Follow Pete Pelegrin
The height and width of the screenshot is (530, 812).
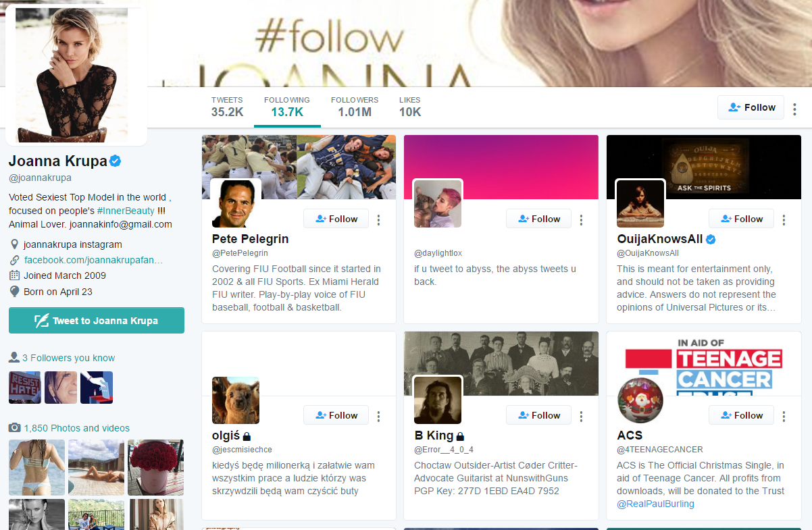tap(336, 219)
